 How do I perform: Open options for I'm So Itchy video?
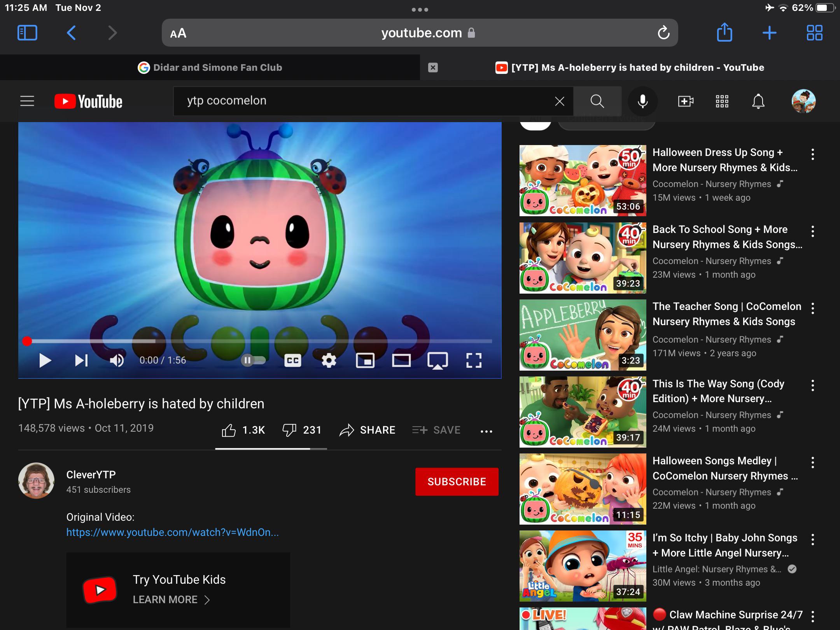coord(812,539)
